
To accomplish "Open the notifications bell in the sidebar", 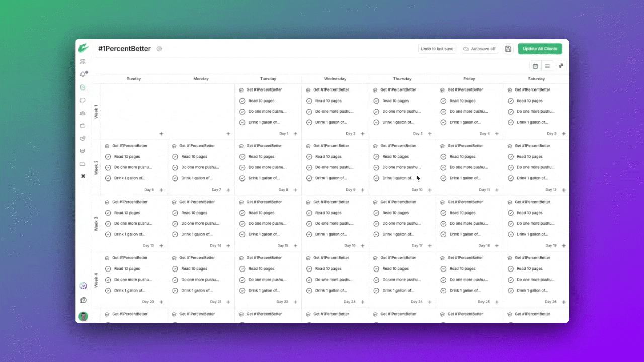I will pos(83,74).
